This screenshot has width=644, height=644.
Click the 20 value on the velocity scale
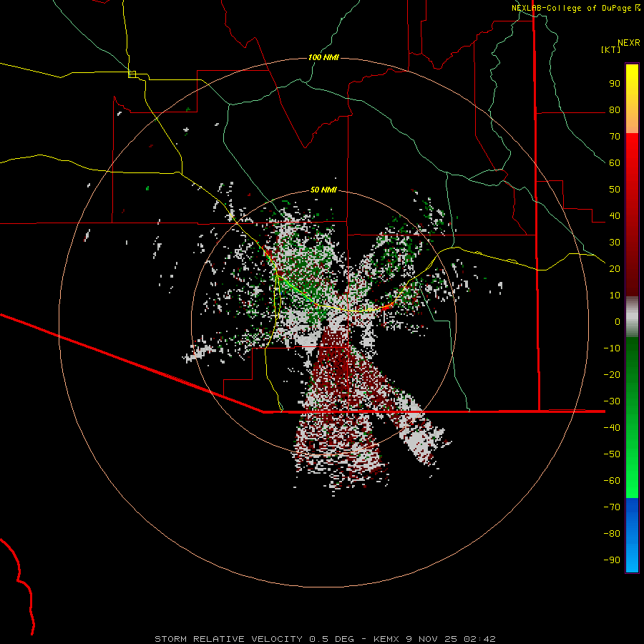point(615,269)
